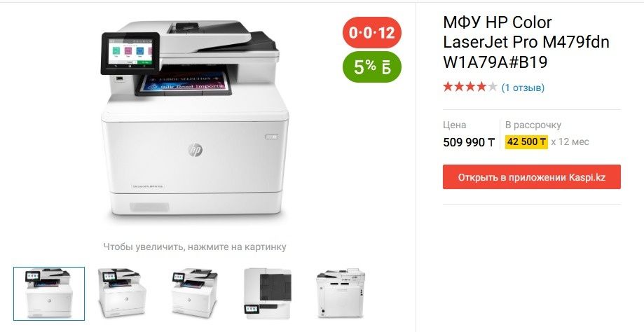This screenshot has height=332, width=644.
Task: Select the third right-angled printer thumbnail
Action: click(x=194, y=293)
